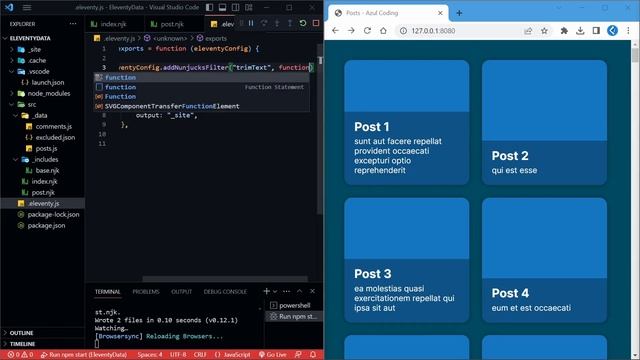Open Explorer more actions ellipsis

(73, 24)
